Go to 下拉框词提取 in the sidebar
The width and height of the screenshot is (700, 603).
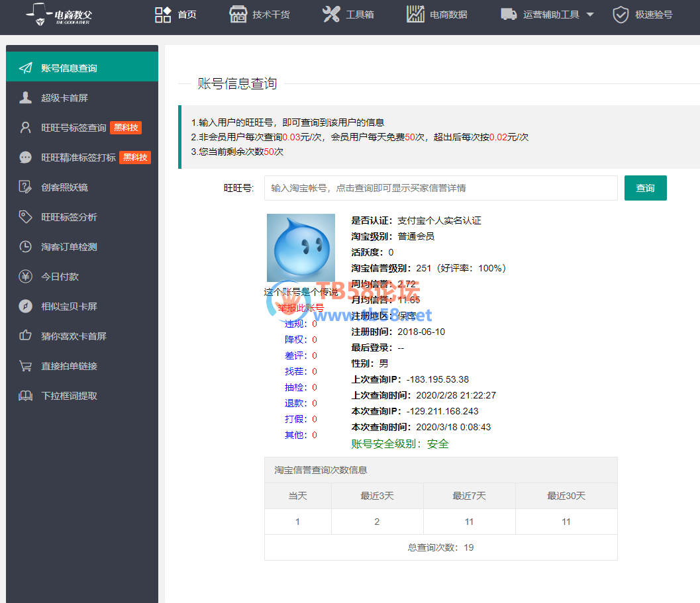[82, 396]
